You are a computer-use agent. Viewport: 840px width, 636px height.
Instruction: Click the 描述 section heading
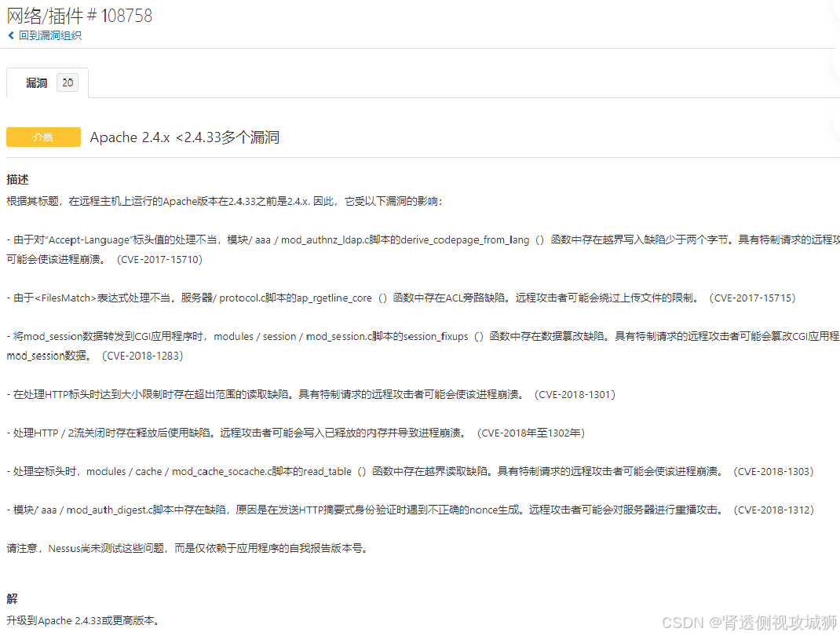click(17, 180)
